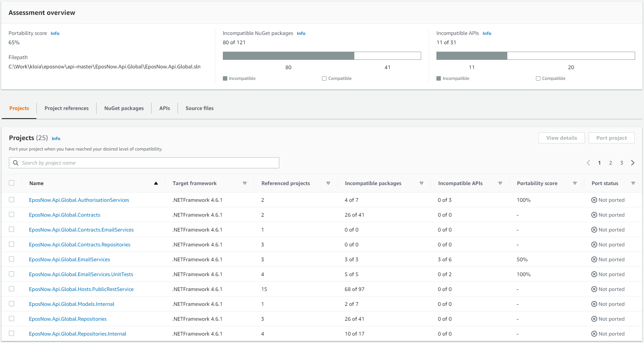The width and height of the screenshot is (644, 343).
Task: Open the filter icon on Incompatible packages column
Action: tap(422, 183)
